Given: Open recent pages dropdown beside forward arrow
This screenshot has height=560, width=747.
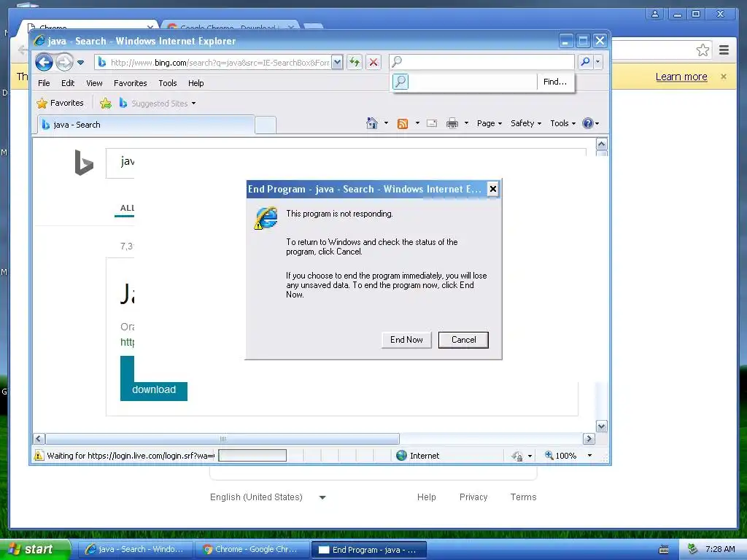Looking at the screenshot, I should point(80,63).
